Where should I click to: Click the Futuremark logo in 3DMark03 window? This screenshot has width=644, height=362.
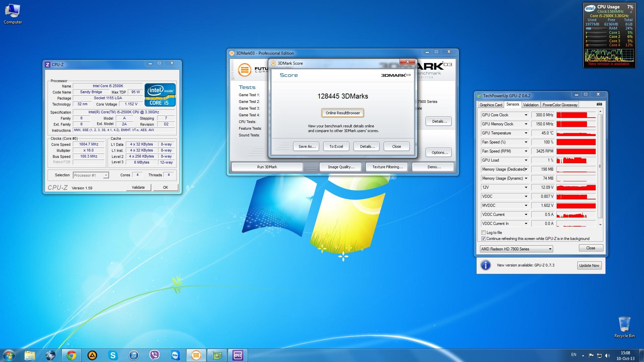245,70
